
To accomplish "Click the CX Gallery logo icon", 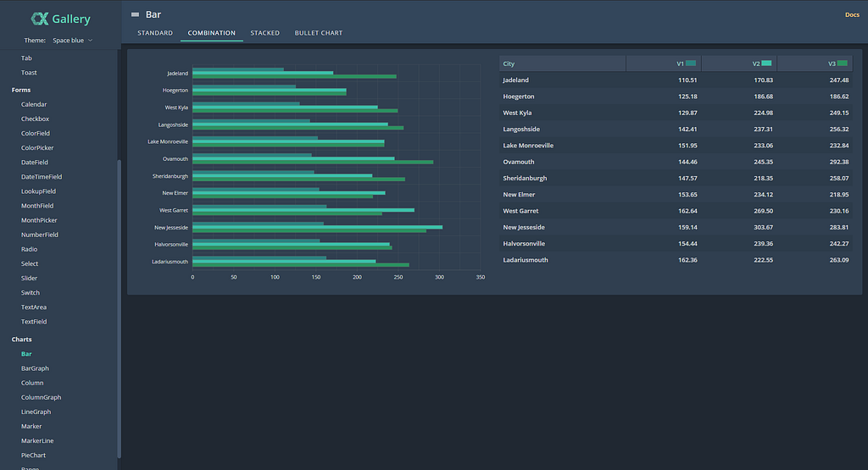I will coord(39,19).
